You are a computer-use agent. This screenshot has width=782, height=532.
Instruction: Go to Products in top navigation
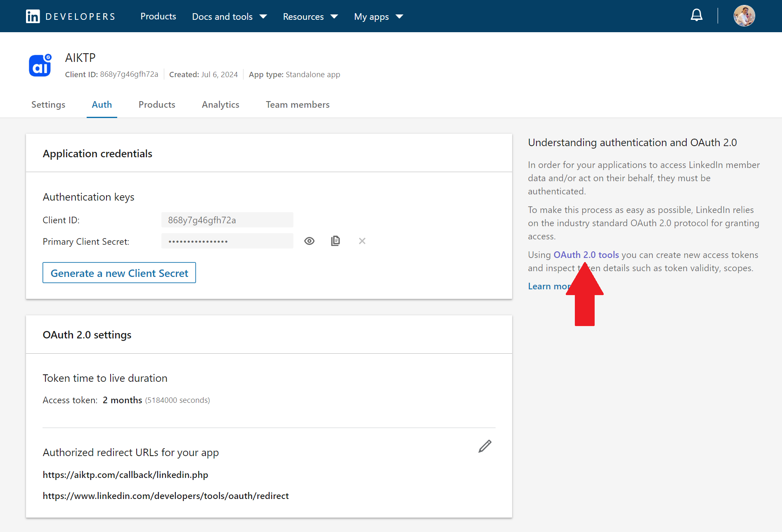tap(158, 17)
